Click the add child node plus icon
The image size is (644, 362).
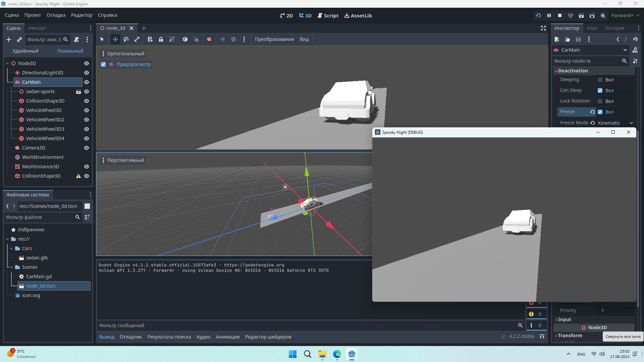[9, 40]
